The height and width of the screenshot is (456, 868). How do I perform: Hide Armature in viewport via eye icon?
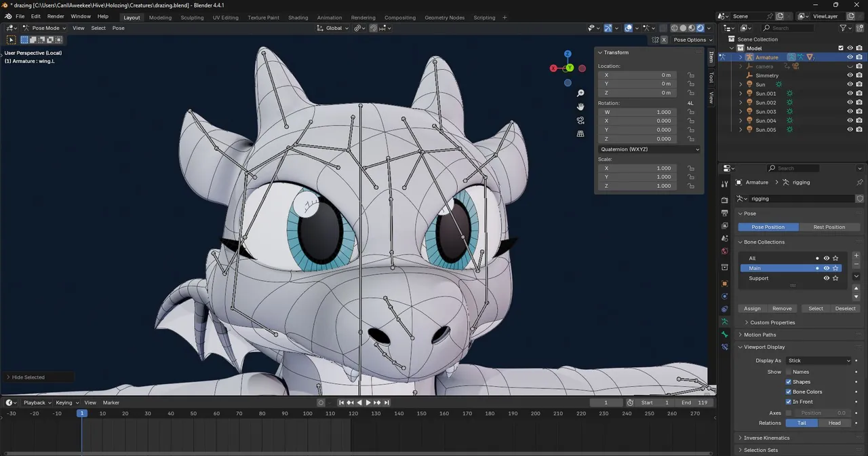coord(850,58)
